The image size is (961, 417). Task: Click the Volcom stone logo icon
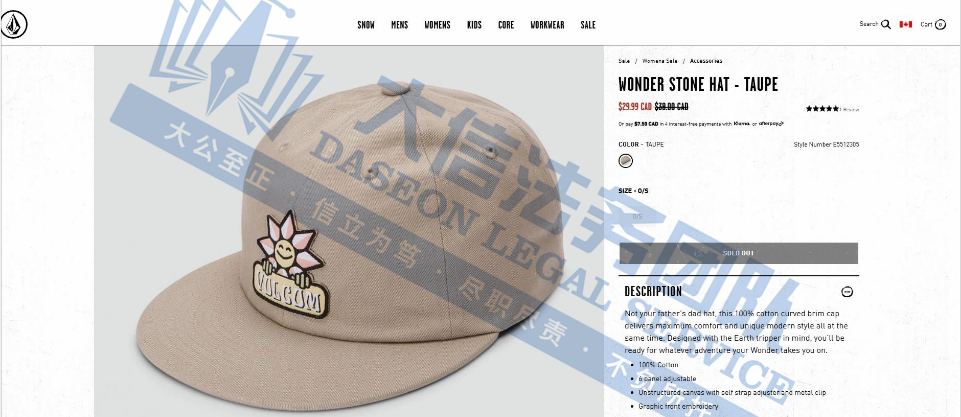pyautogui.click(x=13, y=25)
